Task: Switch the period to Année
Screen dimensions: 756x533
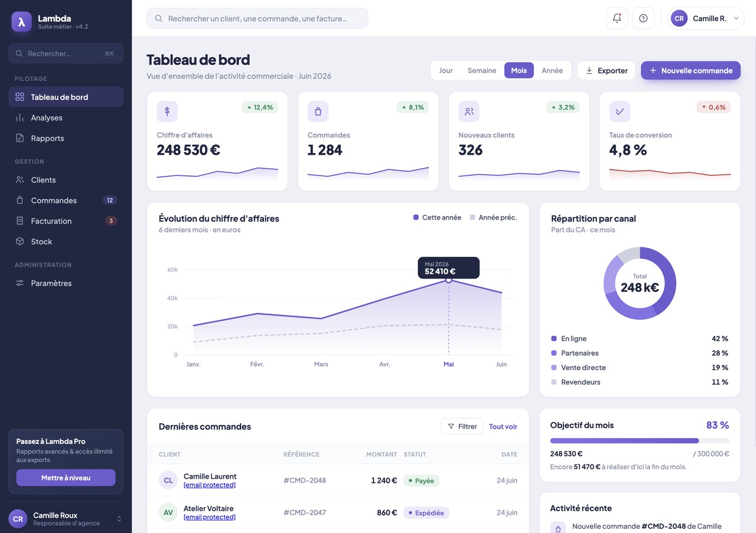Action: [x=552, y=70]
